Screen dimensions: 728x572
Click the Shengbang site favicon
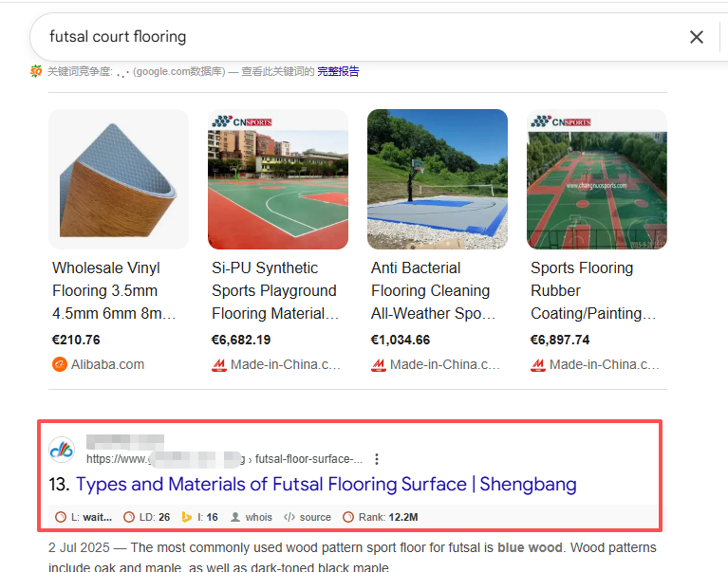[62, 450]
